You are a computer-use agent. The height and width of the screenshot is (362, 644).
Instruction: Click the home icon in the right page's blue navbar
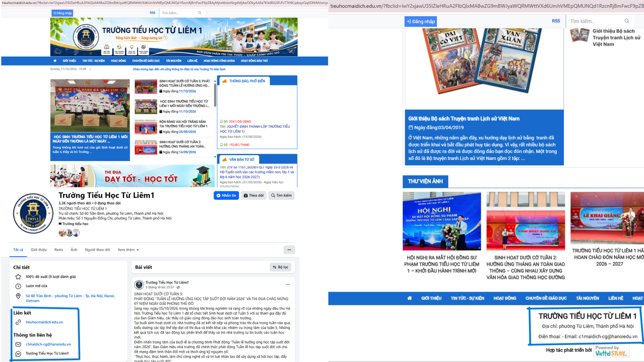[410, 298]
